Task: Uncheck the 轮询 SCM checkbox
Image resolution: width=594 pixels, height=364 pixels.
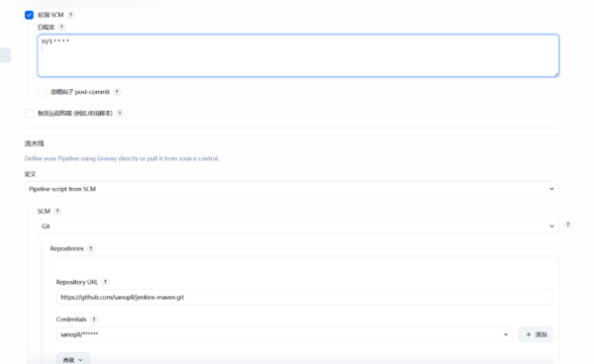Action: (29, 15)
